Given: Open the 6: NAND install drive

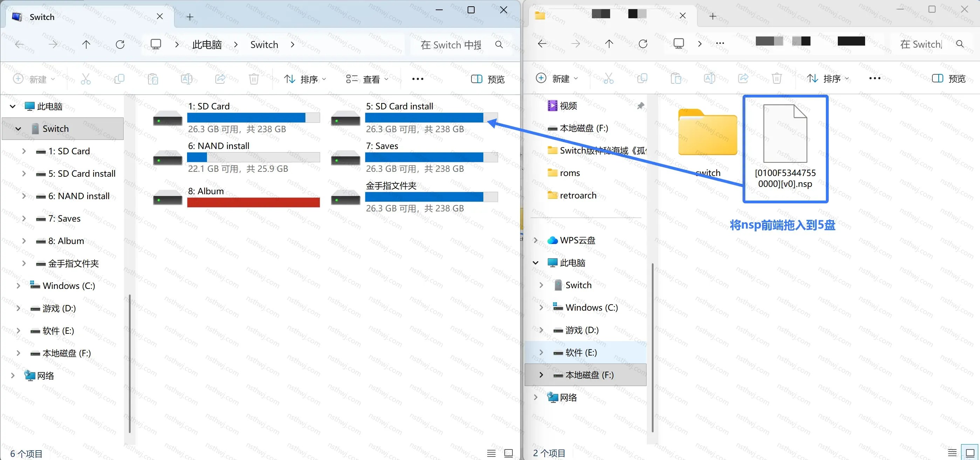Looking at the screenshot, I should 236,157.
